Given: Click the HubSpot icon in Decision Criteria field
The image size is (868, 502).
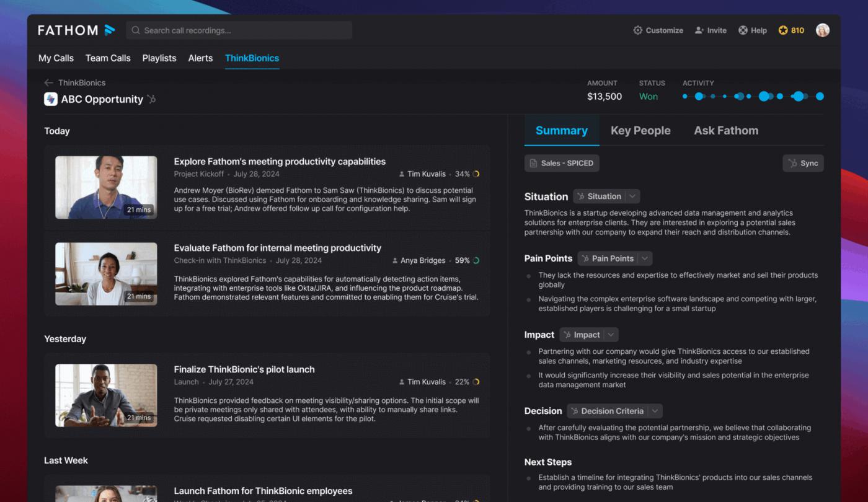Looking at the screenshot, I should pyautogui.click(x=575, y=411).
